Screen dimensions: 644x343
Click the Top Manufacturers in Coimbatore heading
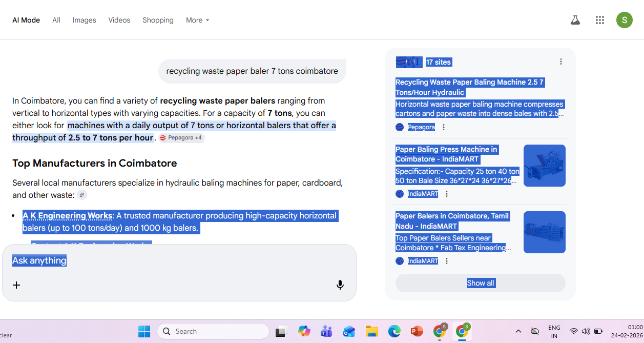point(95,163)
